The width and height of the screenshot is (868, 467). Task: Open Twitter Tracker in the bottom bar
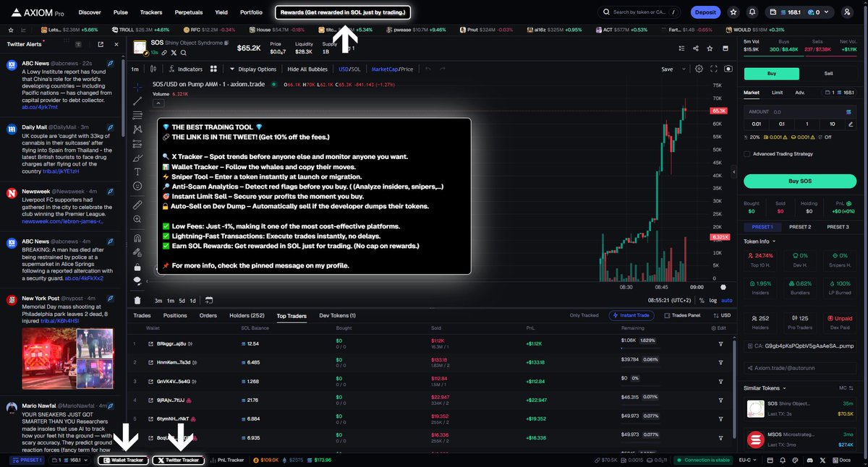[178, 460]
